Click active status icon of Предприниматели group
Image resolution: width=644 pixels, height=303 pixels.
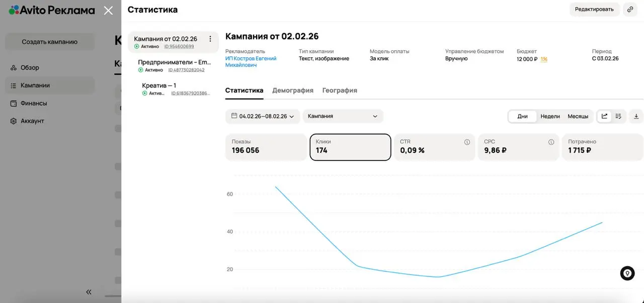pyautogui.click(x=141, y=70)
